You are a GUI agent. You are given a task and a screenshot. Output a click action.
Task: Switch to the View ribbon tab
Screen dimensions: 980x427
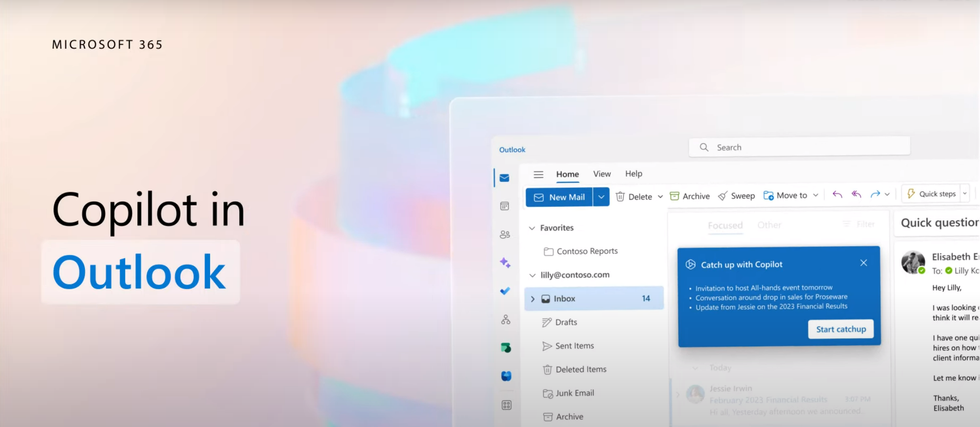602,174
